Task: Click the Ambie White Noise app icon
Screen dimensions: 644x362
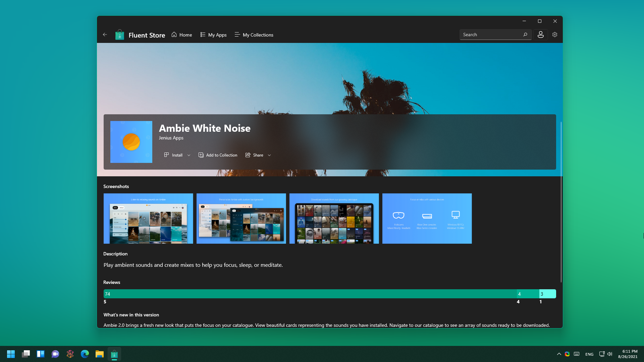Action: 131,142
